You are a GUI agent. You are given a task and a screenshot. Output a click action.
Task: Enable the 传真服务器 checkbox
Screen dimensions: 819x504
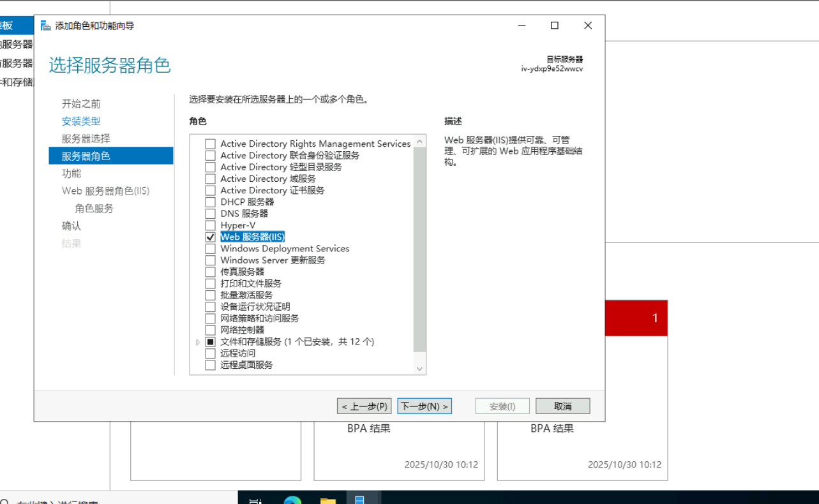[210, 272]
